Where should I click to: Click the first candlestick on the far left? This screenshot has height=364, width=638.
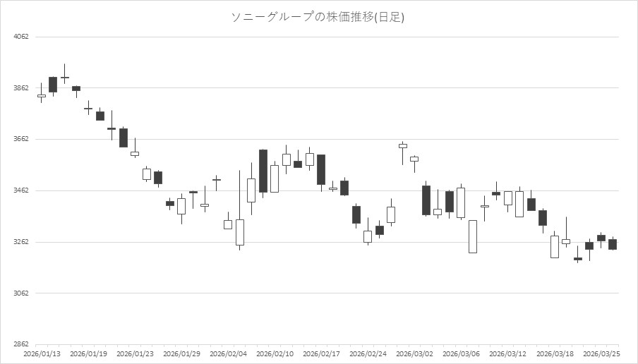click(42, 95)
